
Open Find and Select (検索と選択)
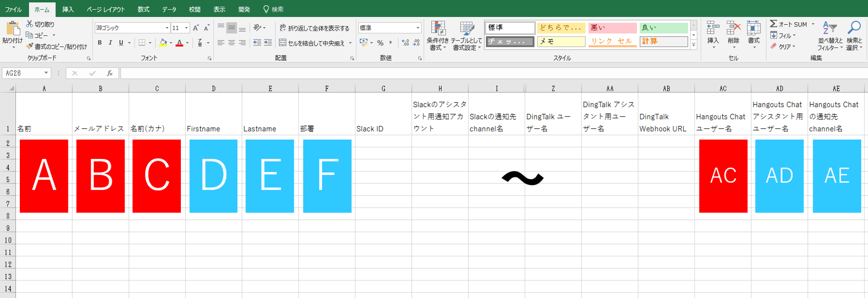click(x=854, y=36)
